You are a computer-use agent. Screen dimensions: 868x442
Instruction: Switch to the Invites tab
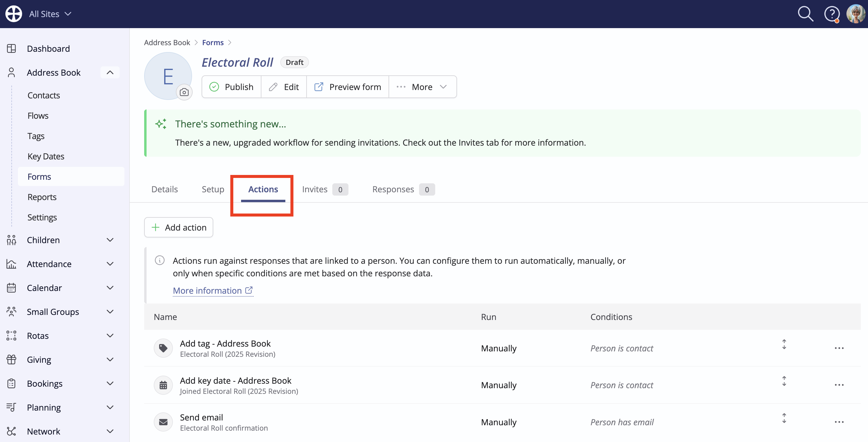325,189
